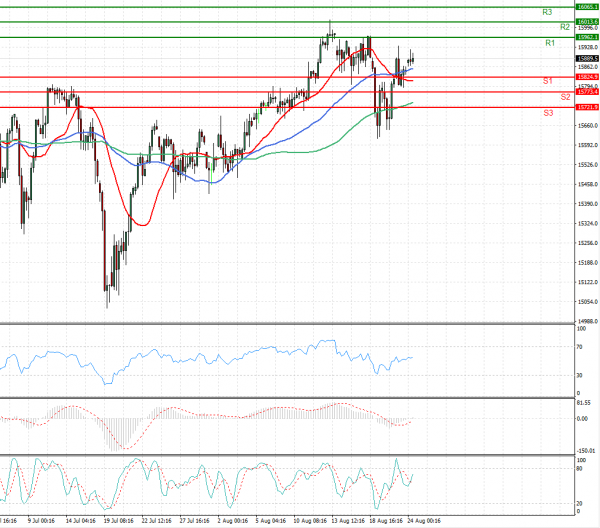Click the S3 support level label
The image size is (600, 528).
(548, 113)
